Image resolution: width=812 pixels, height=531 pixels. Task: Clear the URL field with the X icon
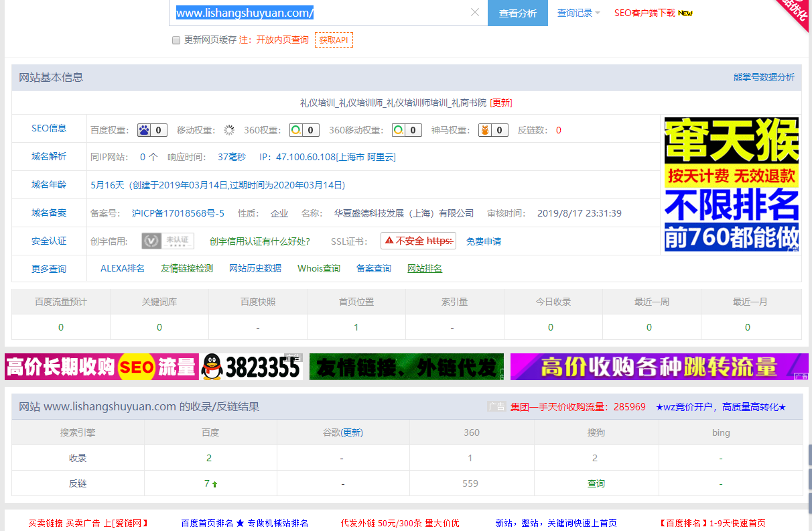(475, 13)
